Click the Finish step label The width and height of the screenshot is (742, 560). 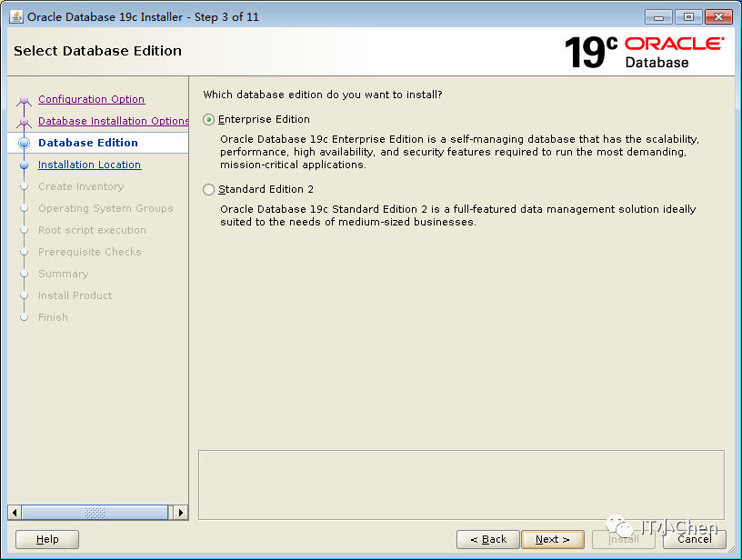(53, 317)
